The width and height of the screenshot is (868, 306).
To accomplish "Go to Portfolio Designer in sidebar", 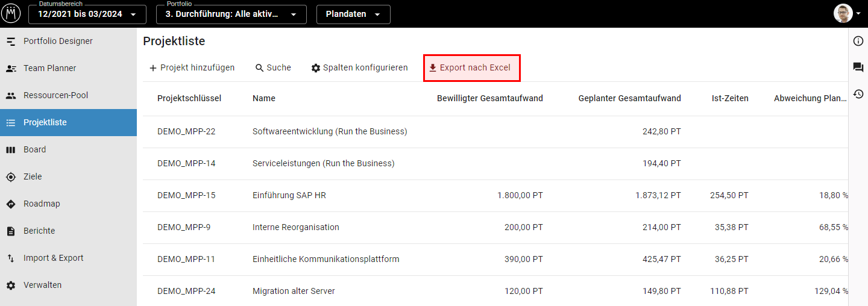I will (58, 41).
